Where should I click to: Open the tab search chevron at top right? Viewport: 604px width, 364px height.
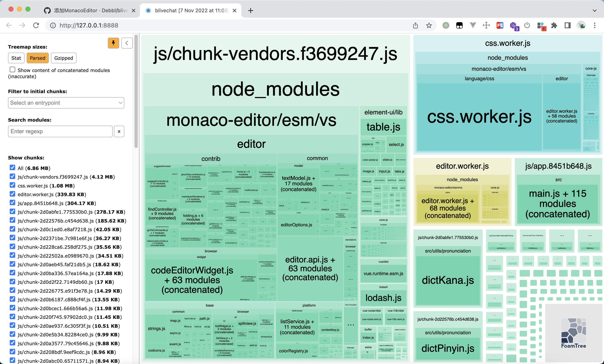point(595,11)
